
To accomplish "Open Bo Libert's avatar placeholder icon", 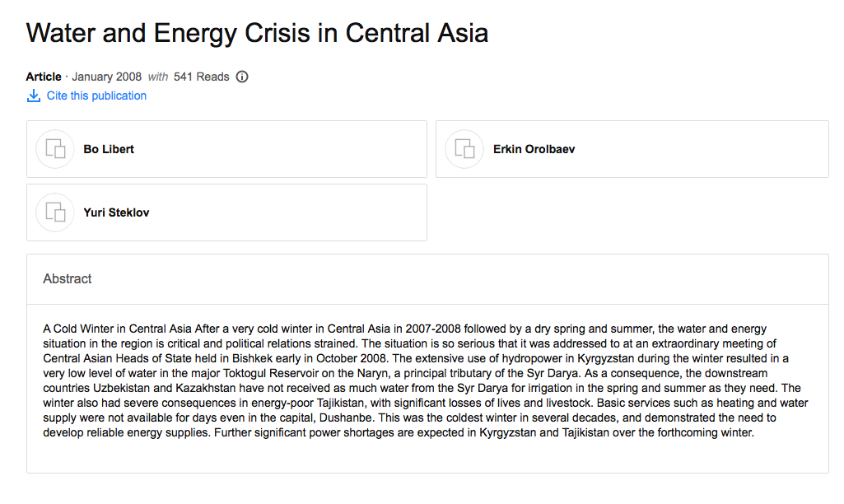I will coord(55,149).
